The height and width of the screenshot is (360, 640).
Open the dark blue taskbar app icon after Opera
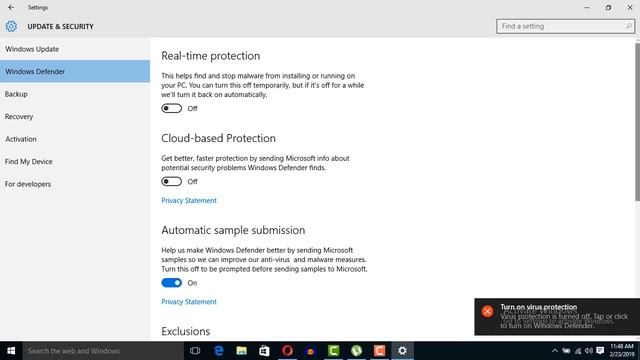(310, 351)
